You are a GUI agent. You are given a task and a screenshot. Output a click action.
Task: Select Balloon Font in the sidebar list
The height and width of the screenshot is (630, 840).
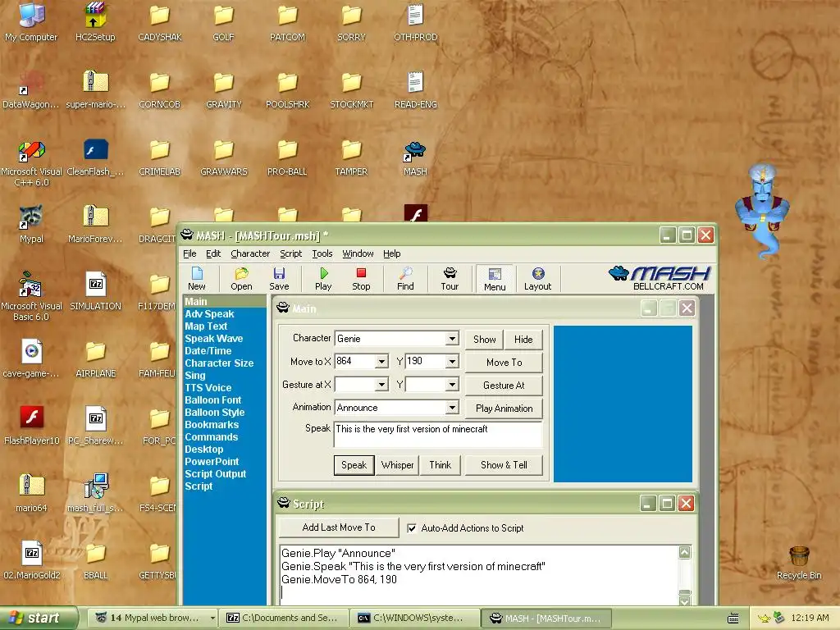(x=212, y=400)
